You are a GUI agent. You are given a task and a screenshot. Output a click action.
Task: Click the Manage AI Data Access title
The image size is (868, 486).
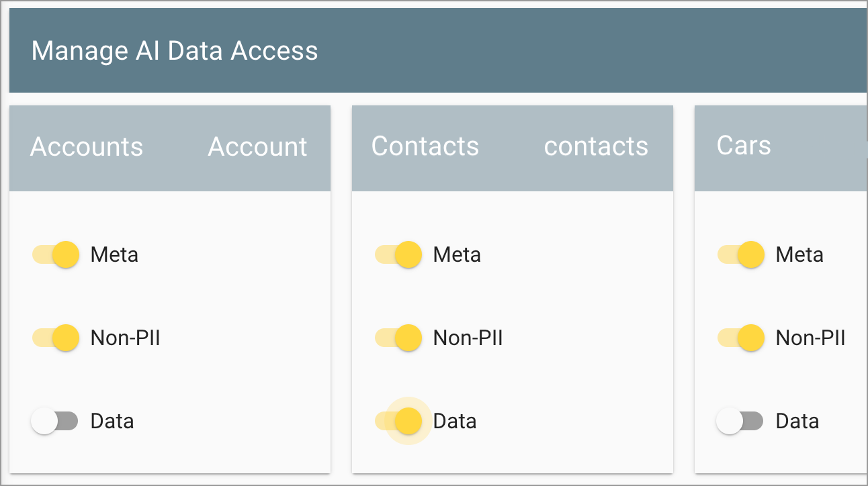(175, 50)
